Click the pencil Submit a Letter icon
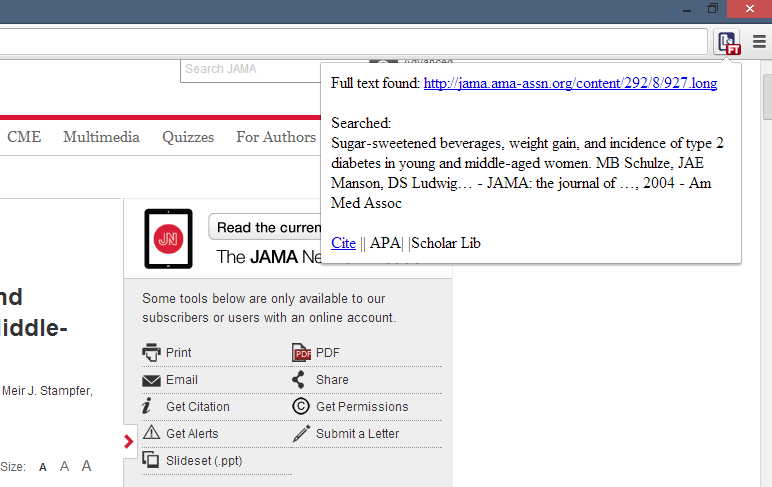Viewport: 772px width, 487px height. [301, 433]
